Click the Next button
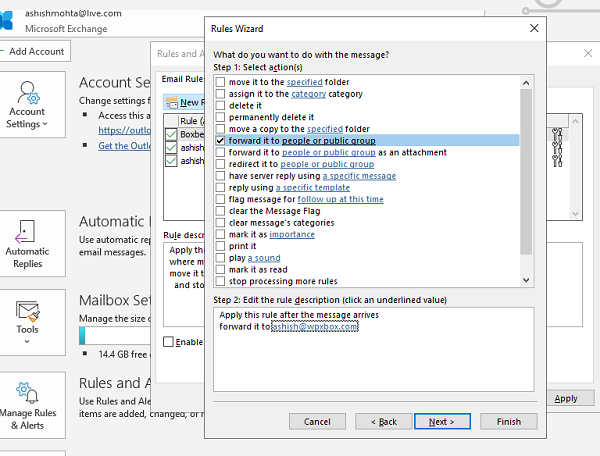This screenshot has width=600, height=456. point(442,422)
